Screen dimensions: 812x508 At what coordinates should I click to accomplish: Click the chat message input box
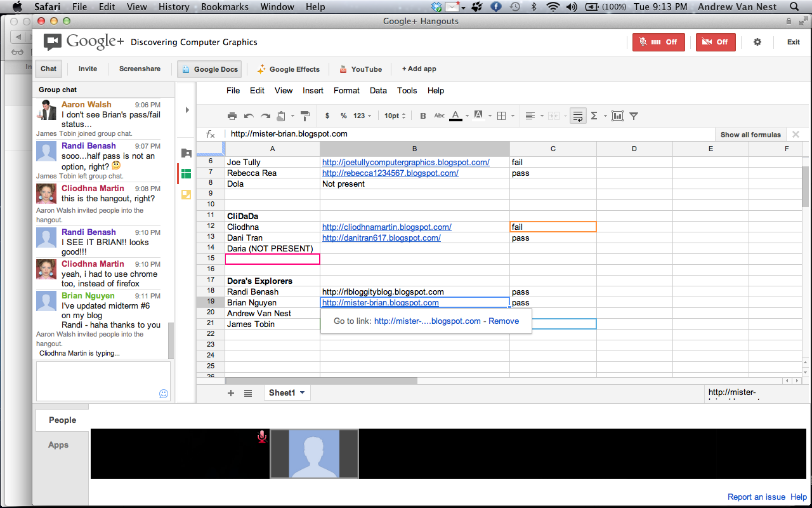(103, 382)
